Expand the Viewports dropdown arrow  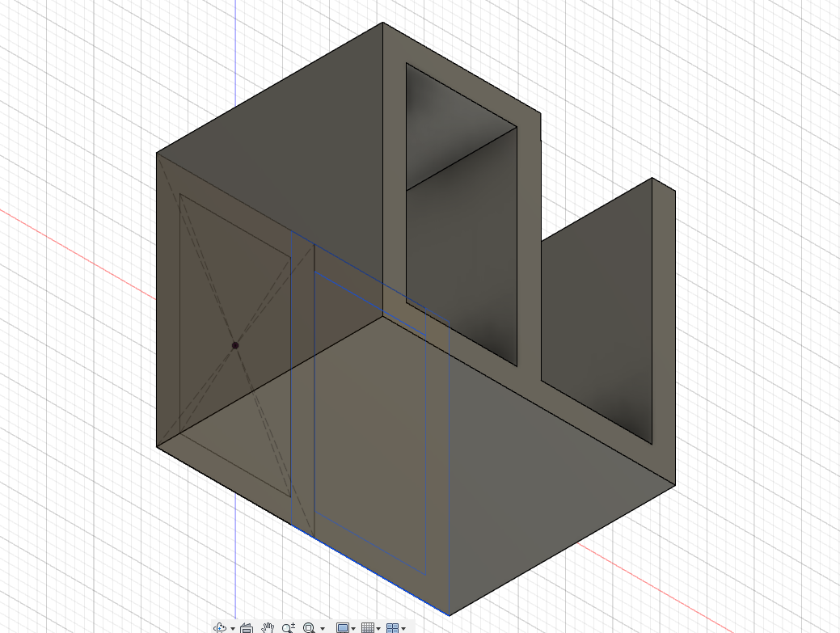tap(403, 627)
